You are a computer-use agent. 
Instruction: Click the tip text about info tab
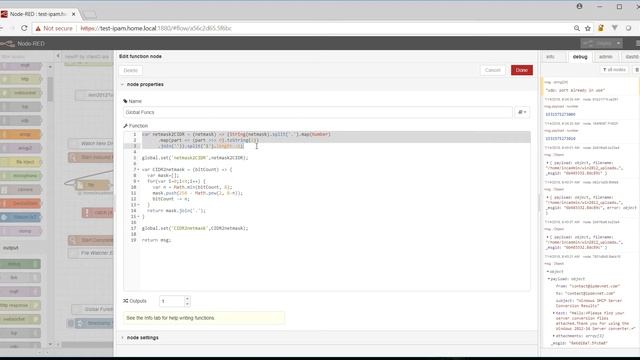click(x=170, y=318)
